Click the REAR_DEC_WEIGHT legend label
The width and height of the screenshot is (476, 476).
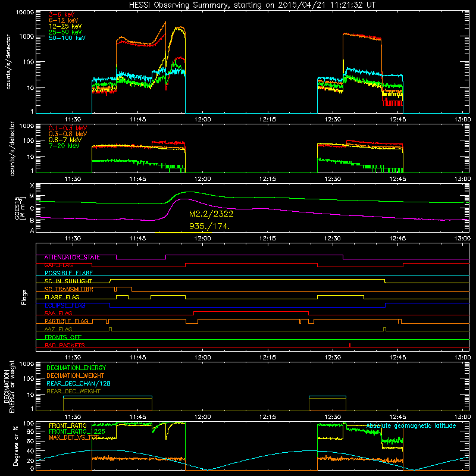[73, 392]
